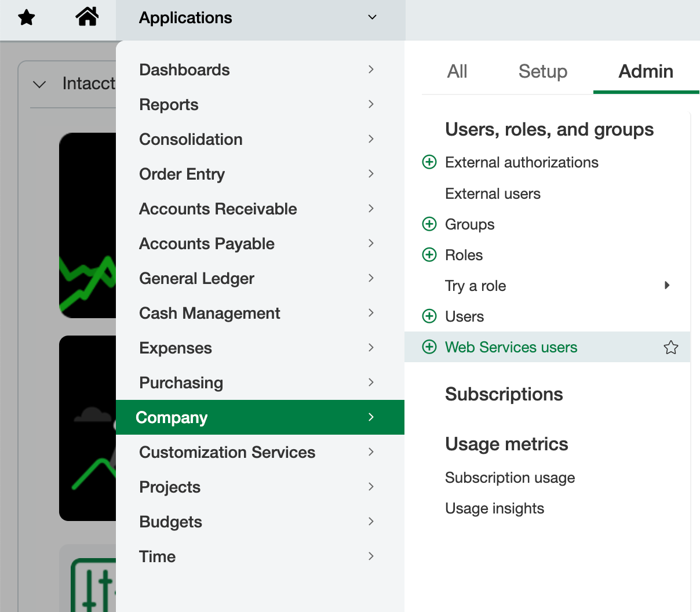Click the plus icon next to Roles
The image size is (700, 612).
[x=429, y=254]
